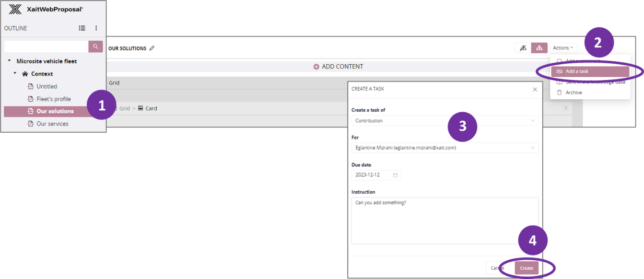Open the Contribution task type dropdown

444,121
